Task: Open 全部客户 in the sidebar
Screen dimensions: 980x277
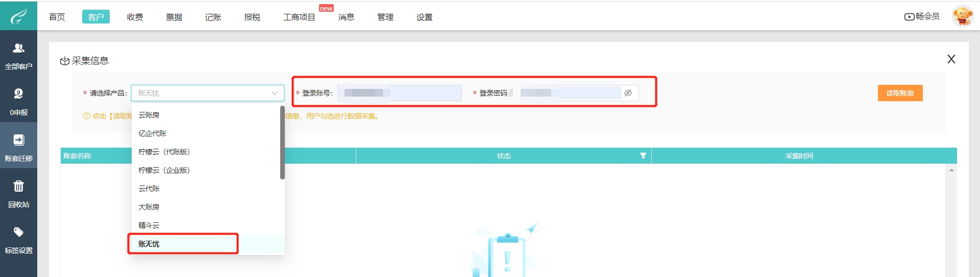Action: (x=18, y=56)
